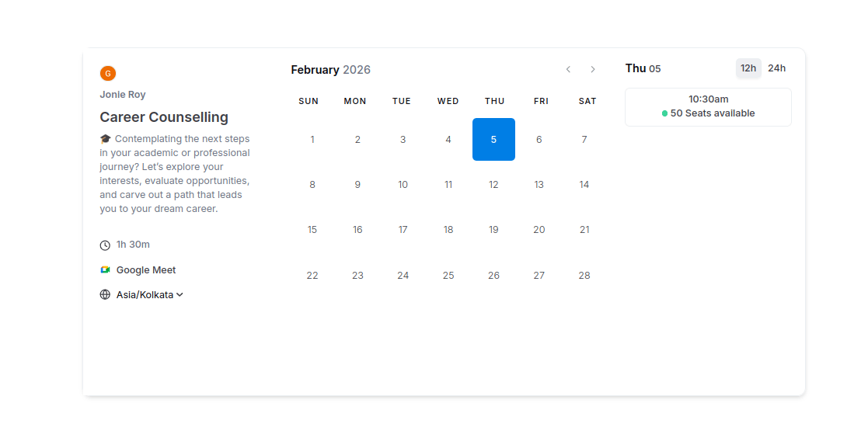The width and height of the screenshot is (868, 424).
Task: Click the WED weekday header
Action: pyautogui.click(x=448, y=101)
